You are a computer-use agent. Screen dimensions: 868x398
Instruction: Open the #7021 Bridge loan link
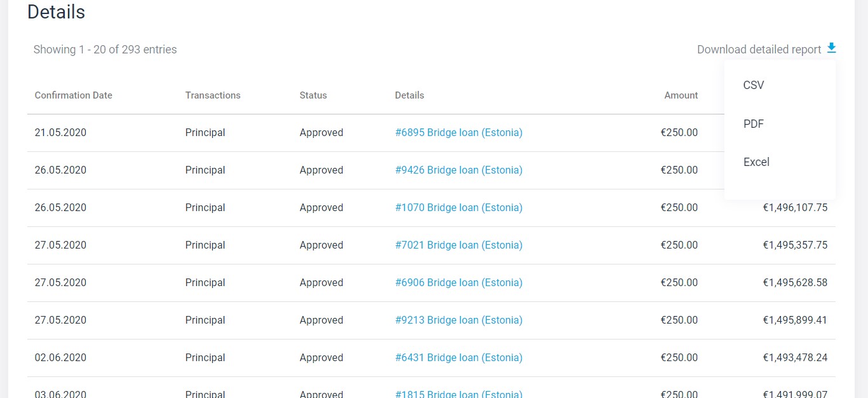(458, 245)
